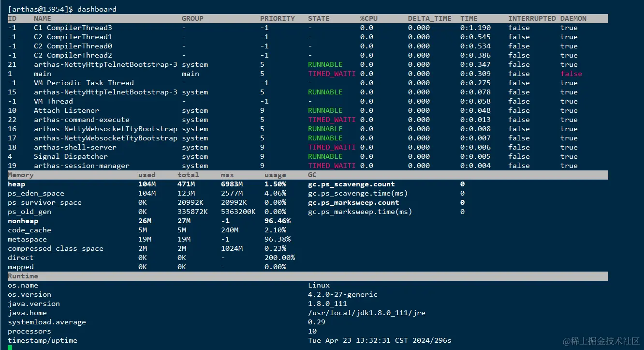Select the java.version value "1.8.0_111"
Viewport: 644px width, 350px height.
327,304
